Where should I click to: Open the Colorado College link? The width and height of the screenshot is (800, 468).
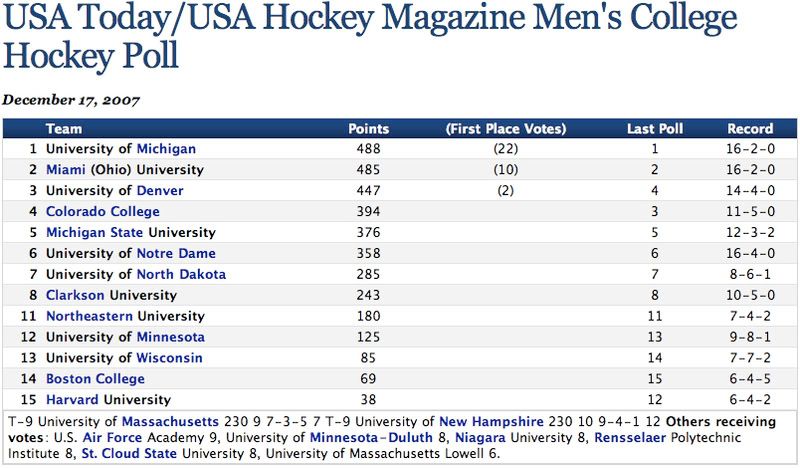click(103, 212)
